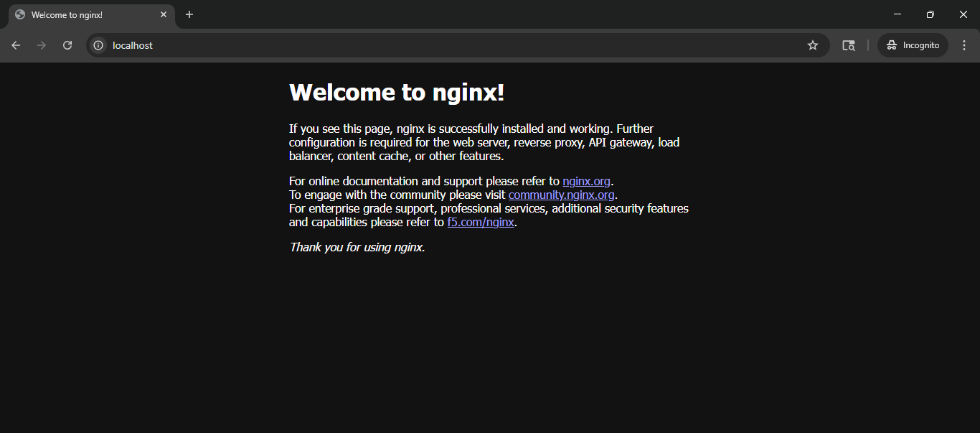
Task: Select the Welcome to nginx! tab
Action: point(92,15)
